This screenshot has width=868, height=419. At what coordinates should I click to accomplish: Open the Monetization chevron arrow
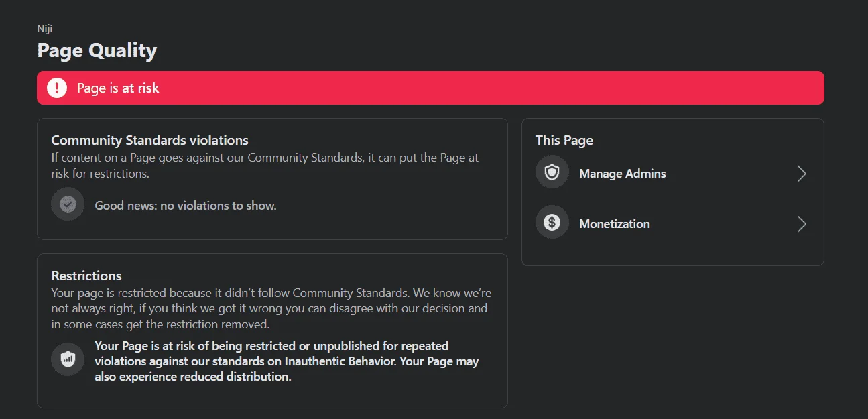click(802, 224)
